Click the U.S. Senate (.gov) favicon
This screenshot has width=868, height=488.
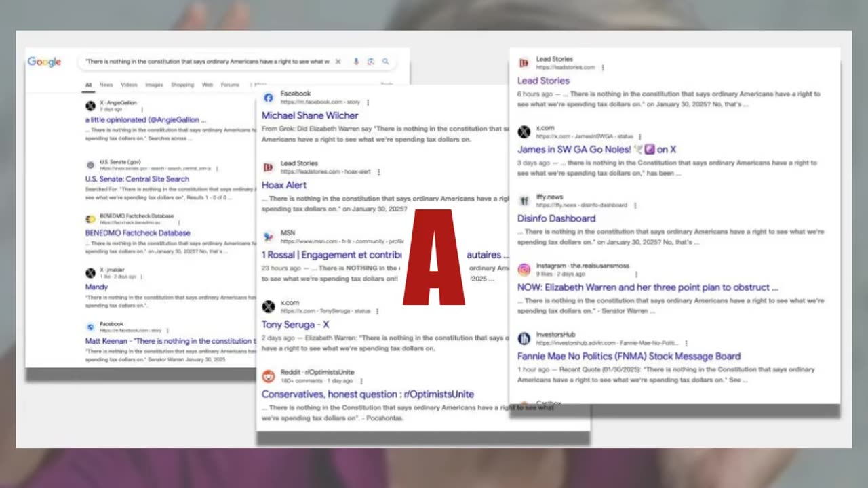[90, 165]
